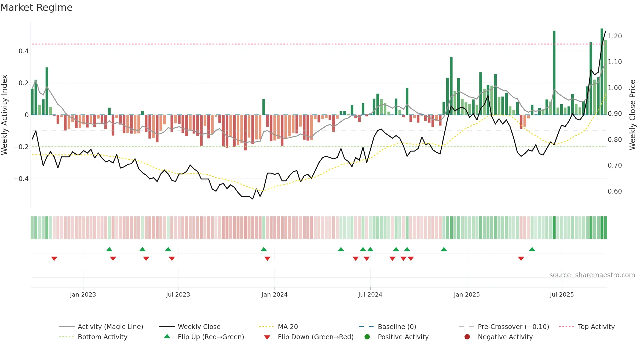The width and height of the screenshot is (644, 362).
Task: Click the flip-down red marker in 2025
Action: click(521, 258)
